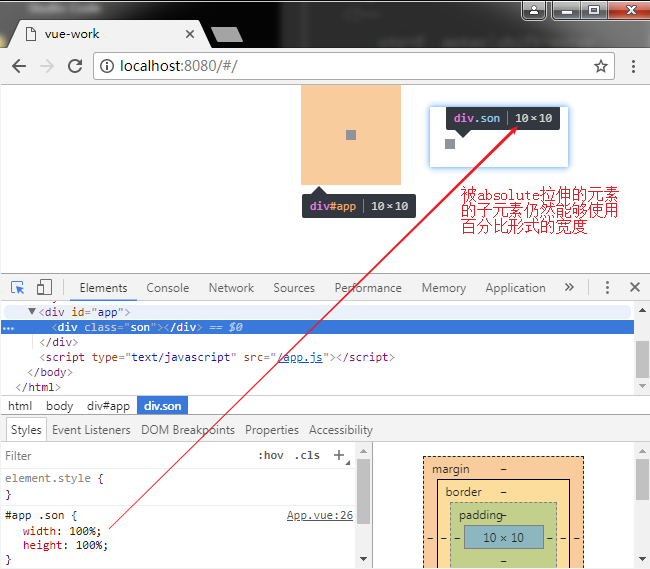Click the browser forward arrow

pos(47,66)
